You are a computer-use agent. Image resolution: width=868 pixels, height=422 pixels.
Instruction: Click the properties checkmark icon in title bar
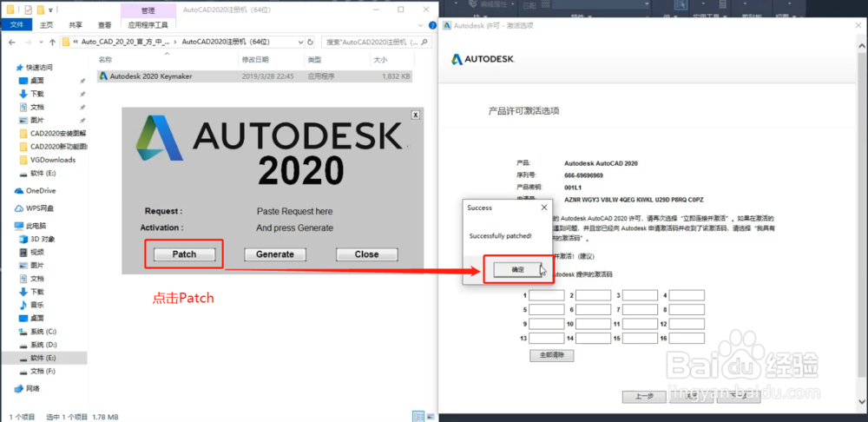coord(29,10)
